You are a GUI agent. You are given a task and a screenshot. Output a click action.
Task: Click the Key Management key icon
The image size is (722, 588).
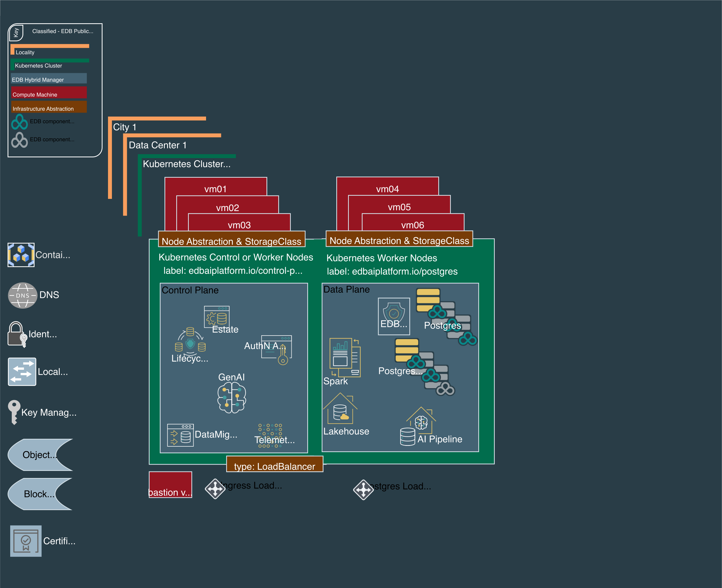pos(14,412)
